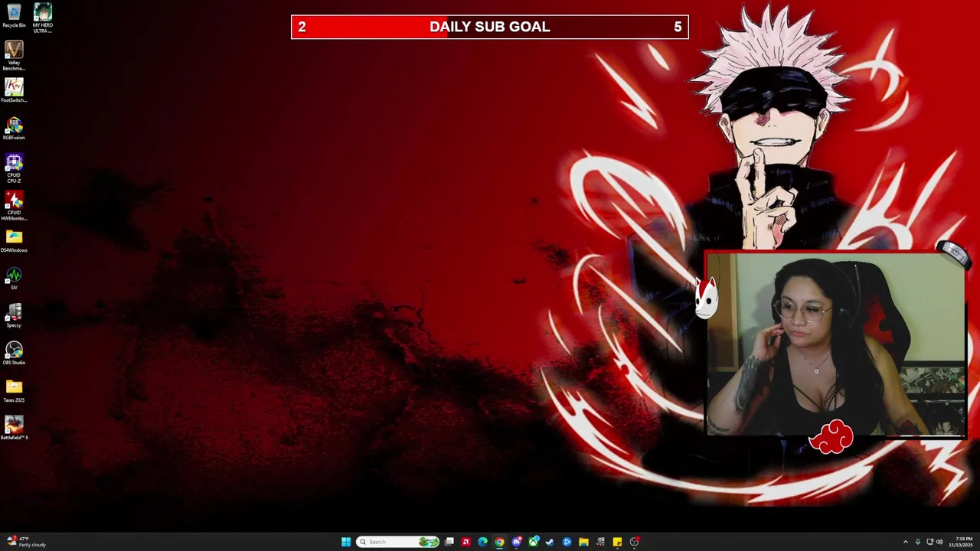This screenshot has width=980, height=551.
Task: Select the RGBFusion desktop shortcut
Action: [14, 128]
